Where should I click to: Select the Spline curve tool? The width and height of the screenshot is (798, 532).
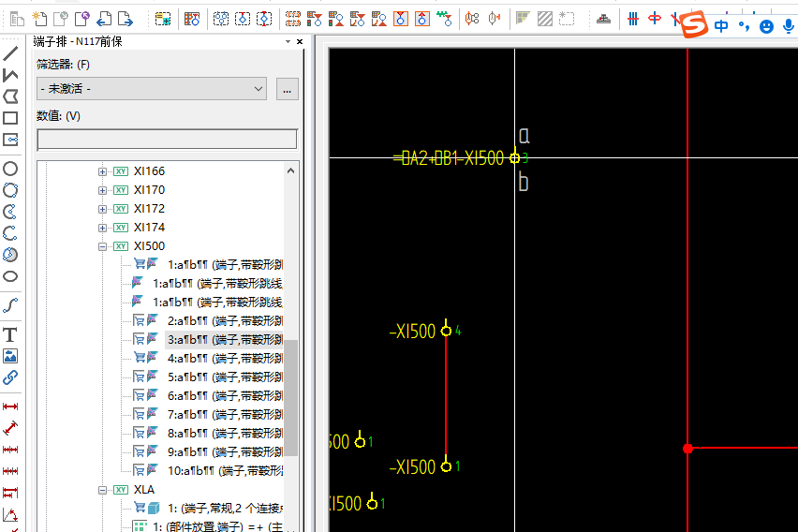click(10, 305)
